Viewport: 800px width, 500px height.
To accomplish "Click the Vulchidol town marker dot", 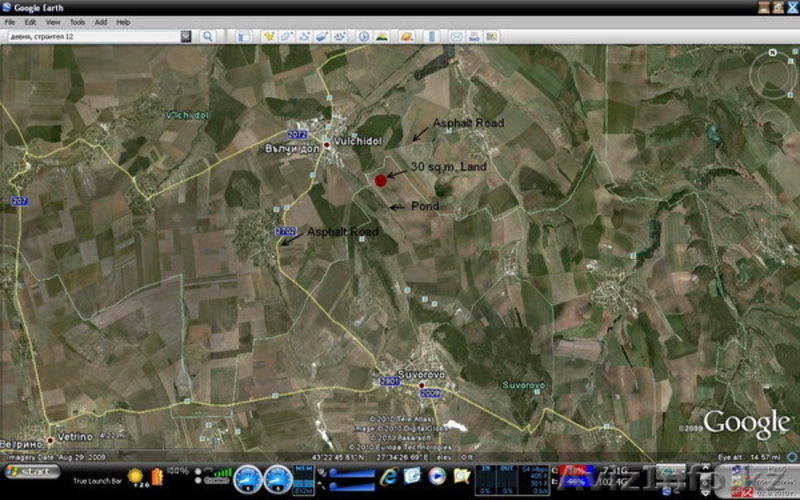I will pyautogui.click(x=327, y=145).
